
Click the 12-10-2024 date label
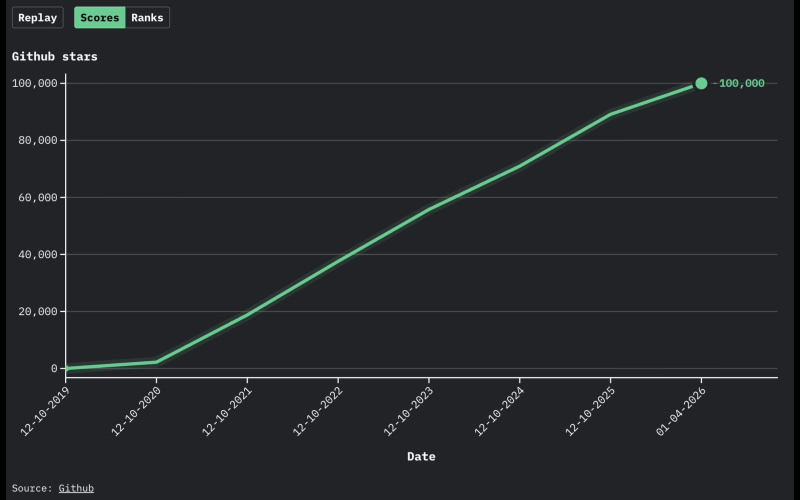(498, 411)
